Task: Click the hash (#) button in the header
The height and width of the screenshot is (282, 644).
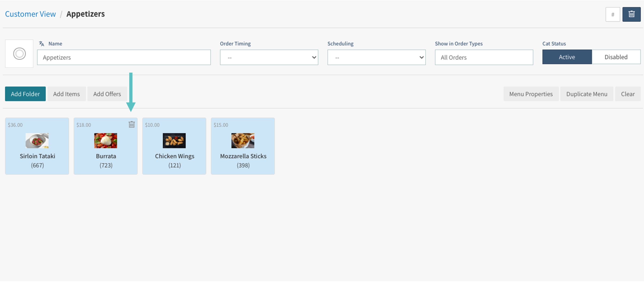Action: [613, 14]
